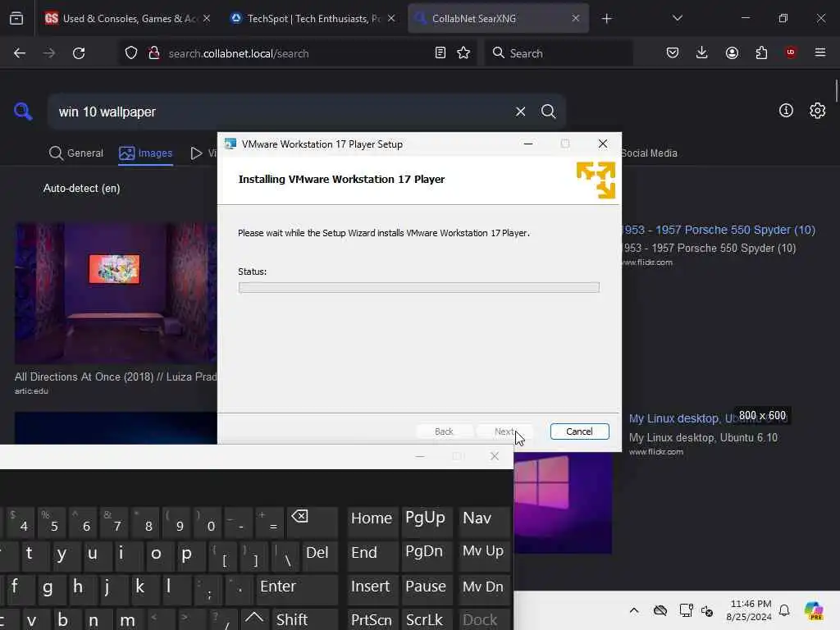
Task: Tap the Shift key on on-screen keyboard
Action: pyautogui.click(x=305, y=620)
